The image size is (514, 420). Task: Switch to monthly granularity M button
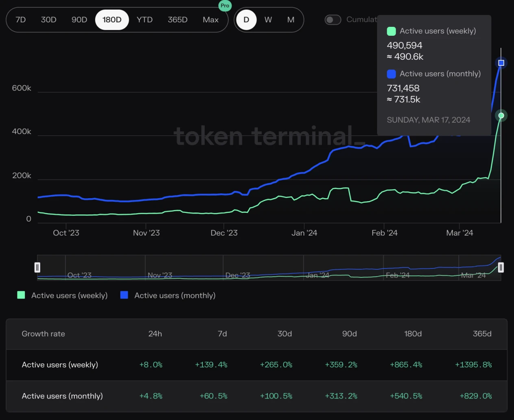click(x=291, y=19)
